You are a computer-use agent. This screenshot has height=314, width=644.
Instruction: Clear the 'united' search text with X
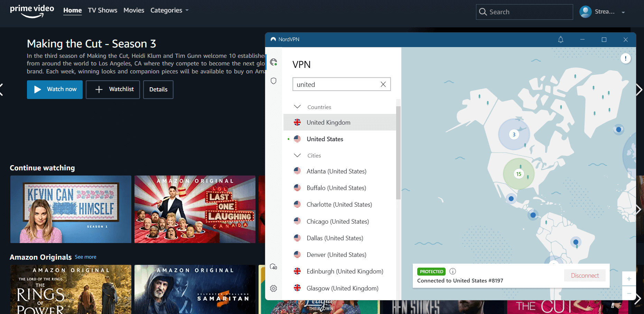coord(383,84)
